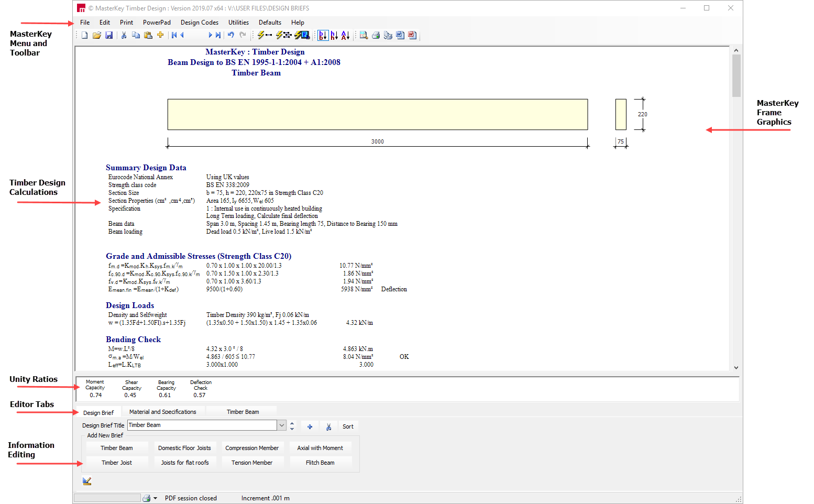814x504 pixels.
Task: Open print preview with the magnifier page icon
Action: click(x=364, y=35)
